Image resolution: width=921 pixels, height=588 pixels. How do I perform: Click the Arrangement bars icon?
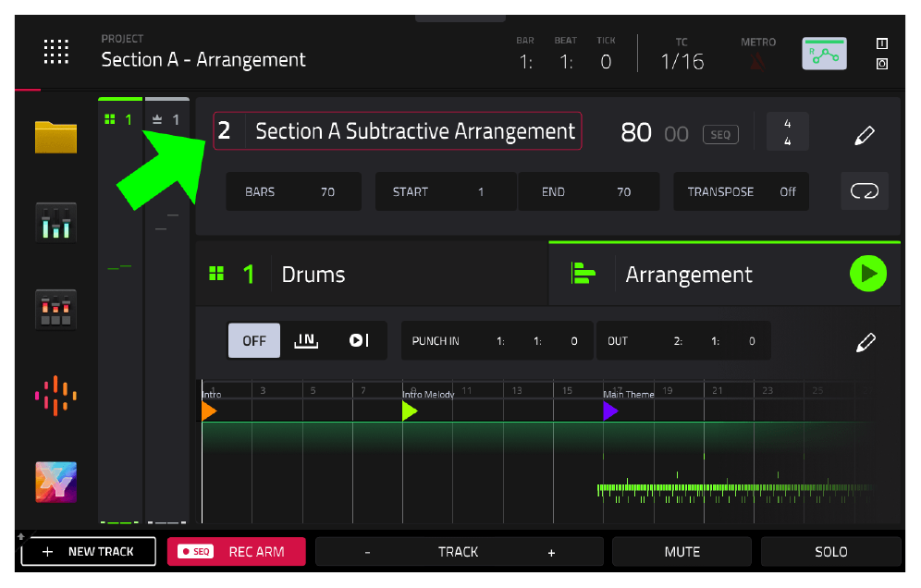click(583, 273)
